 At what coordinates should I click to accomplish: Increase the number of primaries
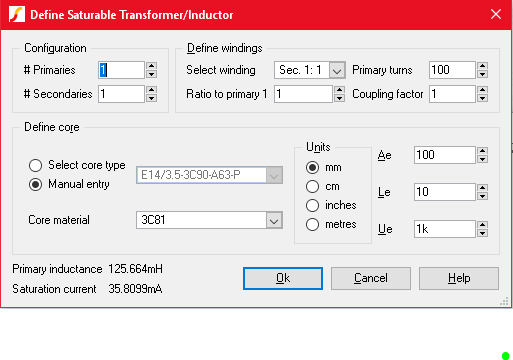click(151, 66)
